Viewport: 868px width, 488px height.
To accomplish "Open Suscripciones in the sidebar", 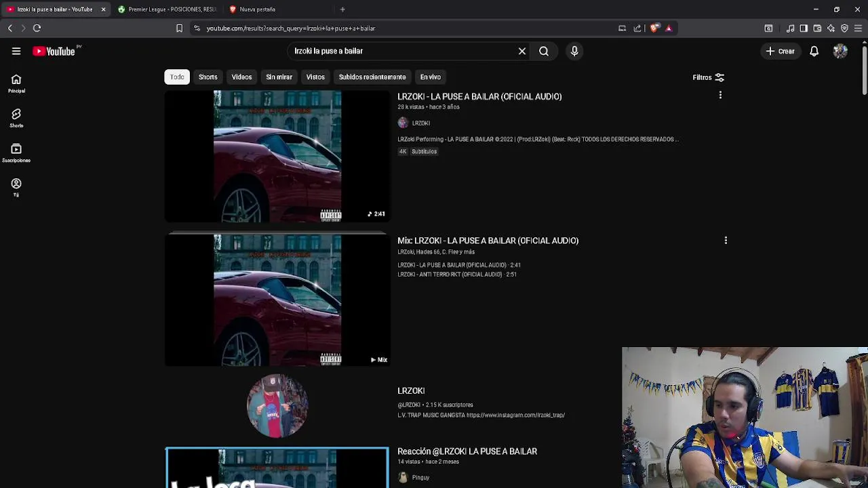I will coord(16,153).
